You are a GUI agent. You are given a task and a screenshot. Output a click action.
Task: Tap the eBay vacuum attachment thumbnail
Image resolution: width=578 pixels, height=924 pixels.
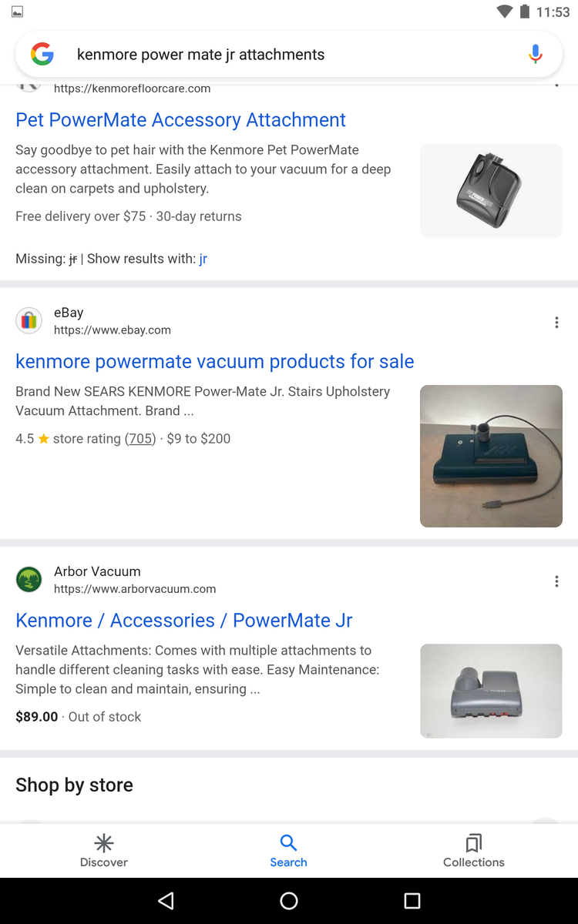[x=491, y=456]
